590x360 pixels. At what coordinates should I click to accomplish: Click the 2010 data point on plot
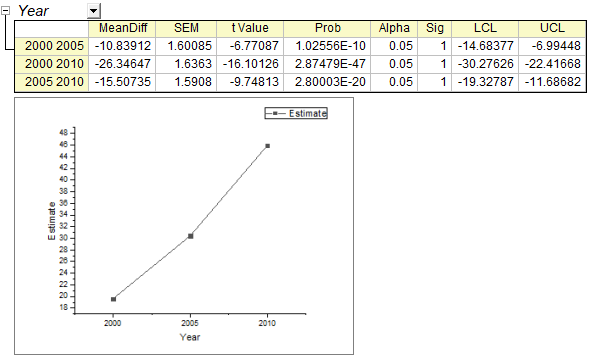coord(268,146)
